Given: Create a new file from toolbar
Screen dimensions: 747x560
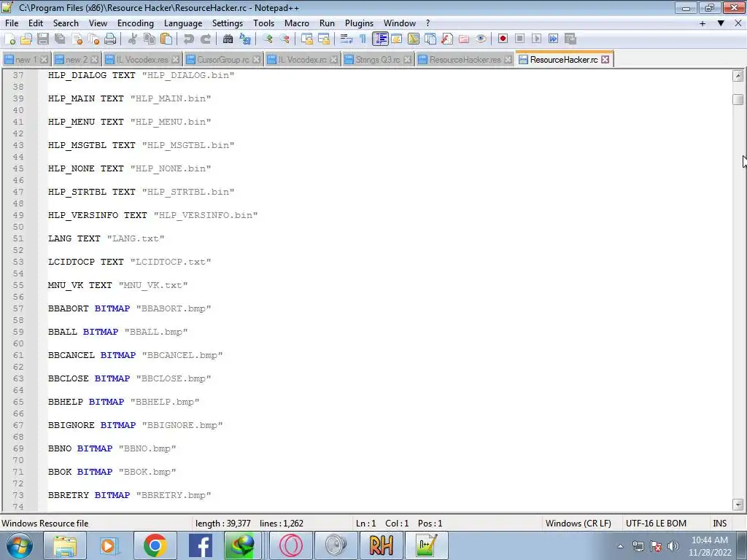Looking at the screenshot, I should point(10,39).
